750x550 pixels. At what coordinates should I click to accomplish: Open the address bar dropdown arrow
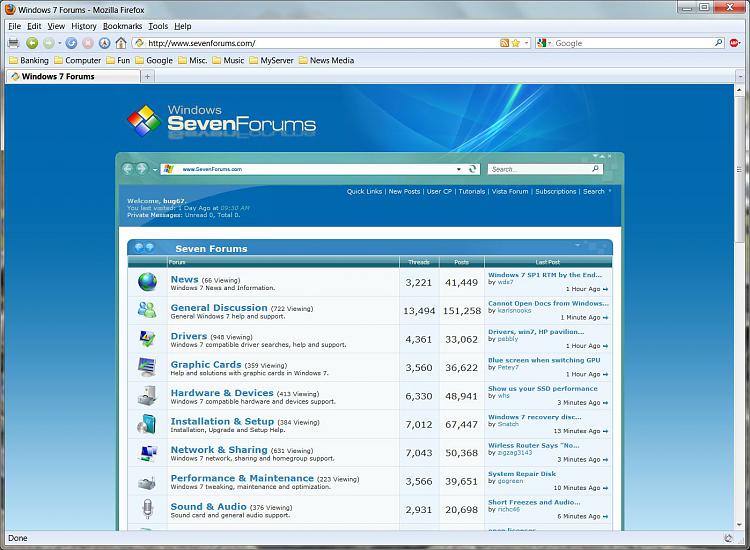(527, 43)
